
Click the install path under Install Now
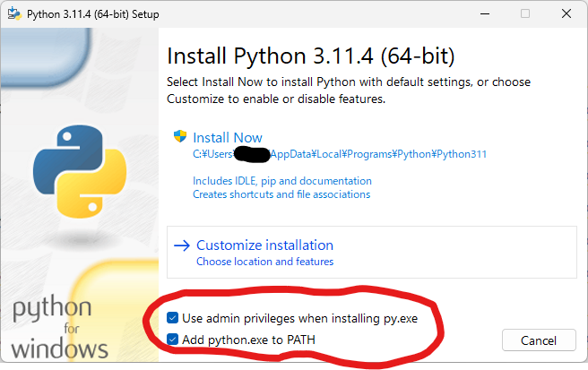(340, 154)
